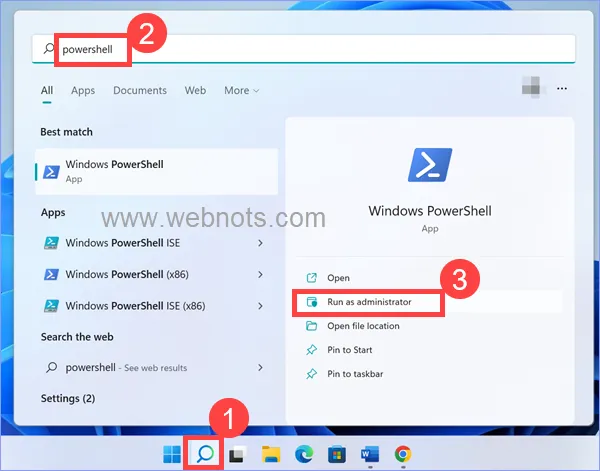Expand Windows PowerShell ISE chevron
The image size is (600, 471).
(261, 243)
